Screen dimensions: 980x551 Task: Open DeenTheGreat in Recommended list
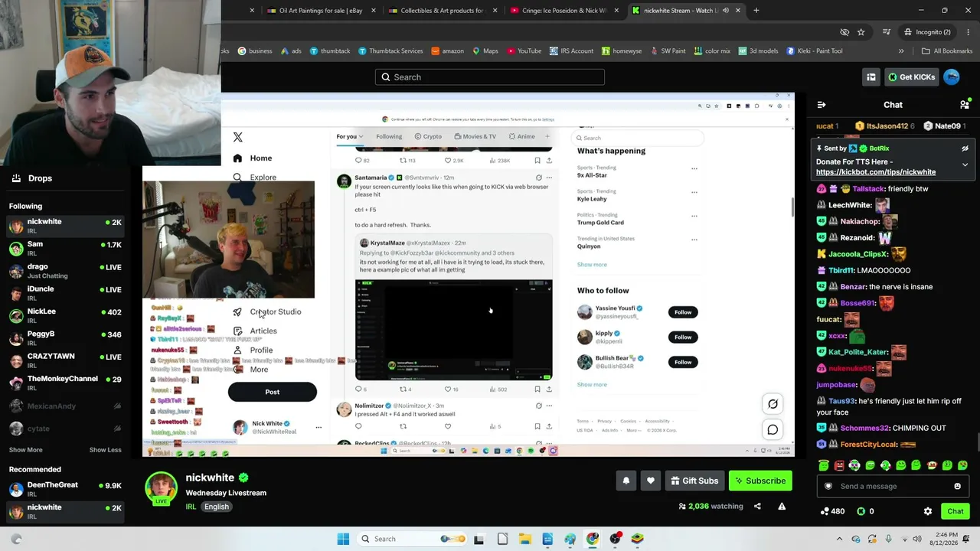[64, 489]
